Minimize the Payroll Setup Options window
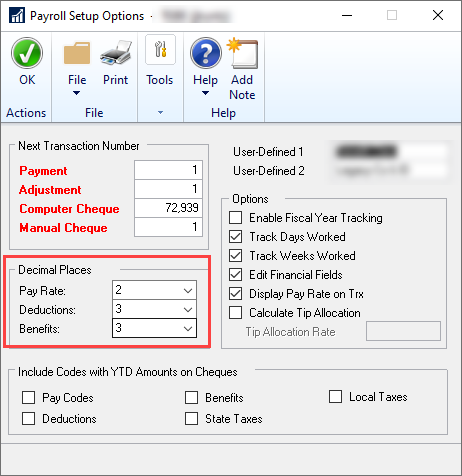Viewport: 462px width, 476px height. point(347,15)
